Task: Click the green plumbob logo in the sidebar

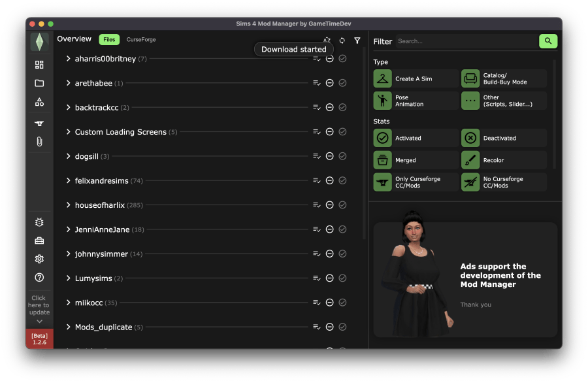Action: click(x=39, y=42)
